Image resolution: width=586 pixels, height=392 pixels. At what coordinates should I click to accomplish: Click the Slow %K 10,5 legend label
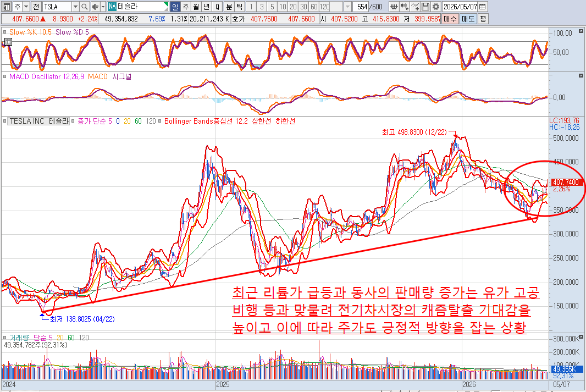30,32
